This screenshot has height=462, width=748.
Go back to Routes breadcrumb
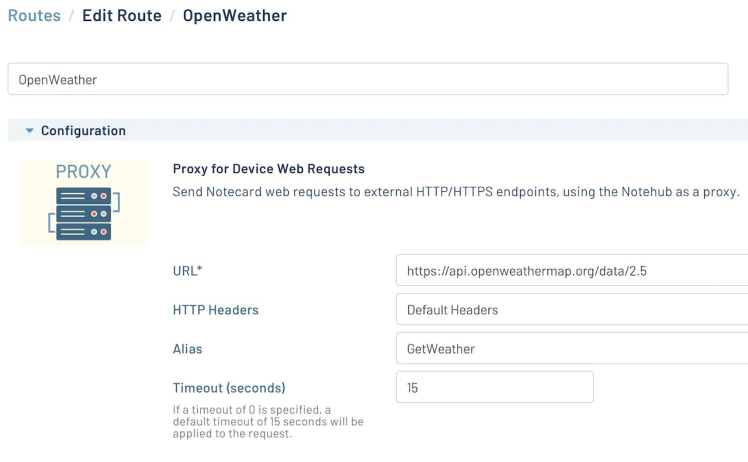pyautogui.click(x=34, y=16)
